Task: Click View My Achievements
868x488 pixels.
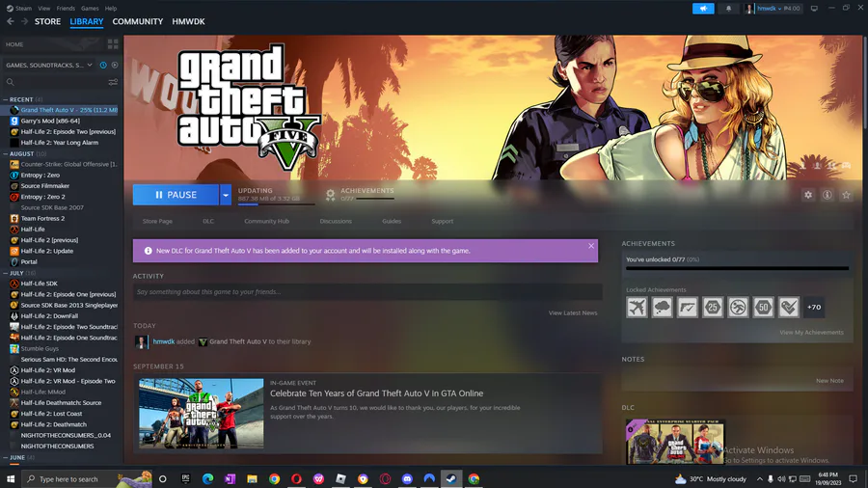Action: pos(811,333)
